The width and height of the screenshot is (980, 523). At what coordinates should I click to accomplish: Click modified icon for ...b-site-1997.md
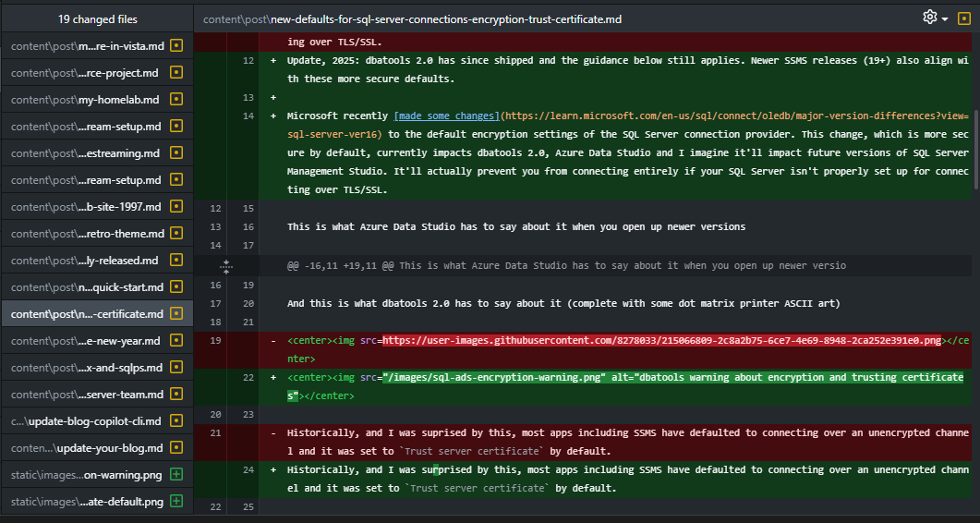[x=176, y=206]
